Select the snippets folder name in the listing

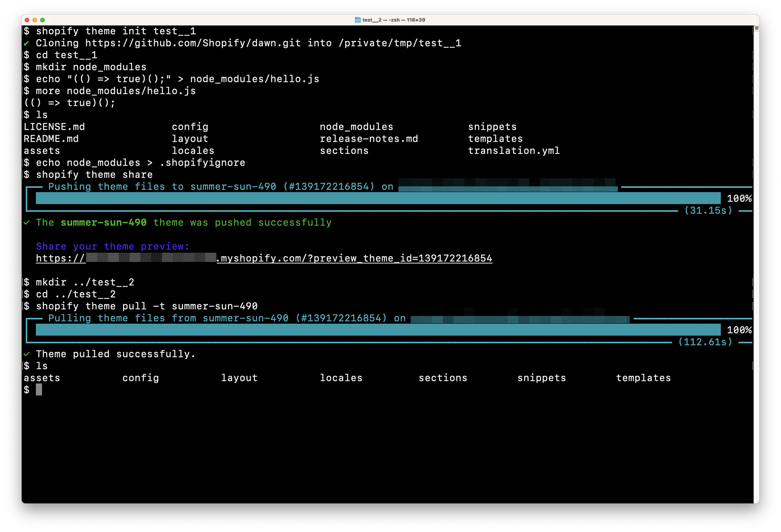pos(492,127)
